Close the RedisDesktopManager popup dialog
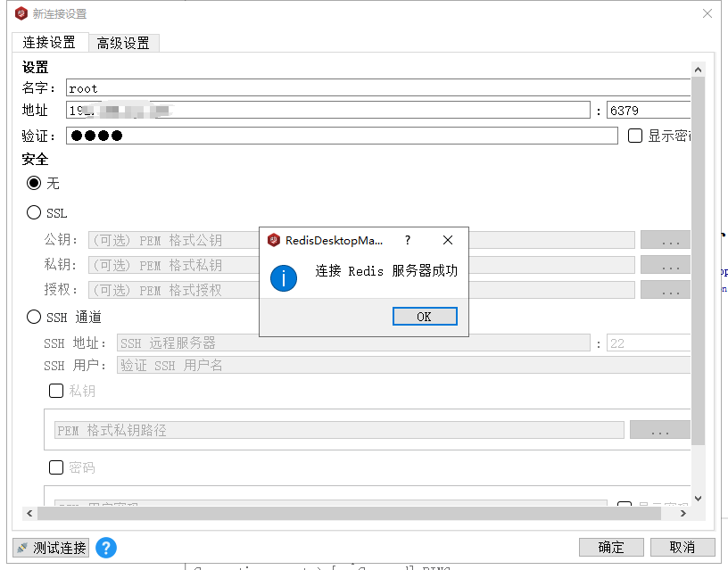 pyautogui.click(x=448, y=240)
